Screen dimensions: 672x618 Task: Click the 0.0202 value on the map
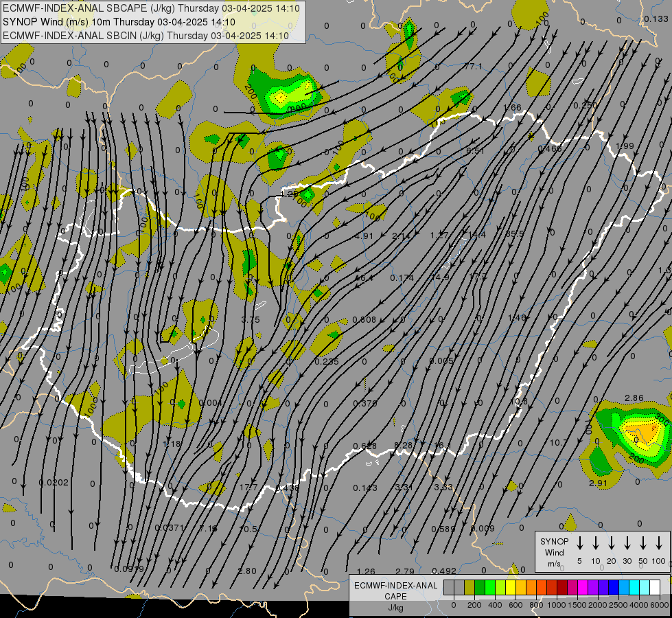point(54,483)
